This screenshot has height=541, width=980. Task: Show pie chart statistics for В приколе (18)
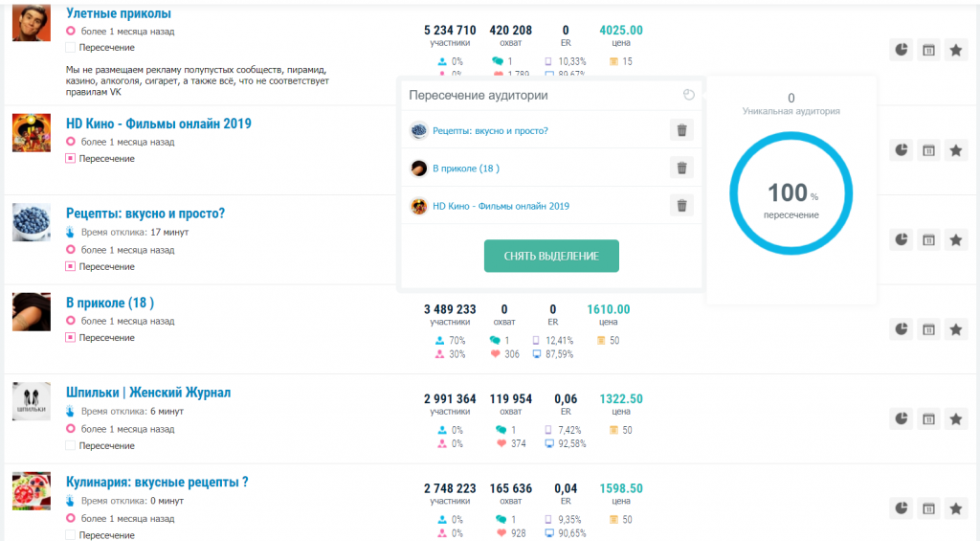point(901,329)
